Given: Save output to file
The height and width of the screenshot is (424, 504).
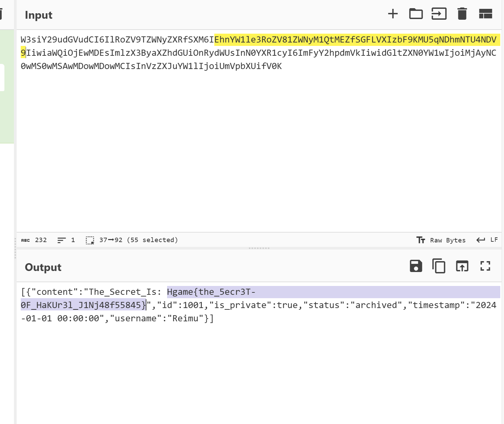Looking at the screenshot, I should (x=416, y=266).
